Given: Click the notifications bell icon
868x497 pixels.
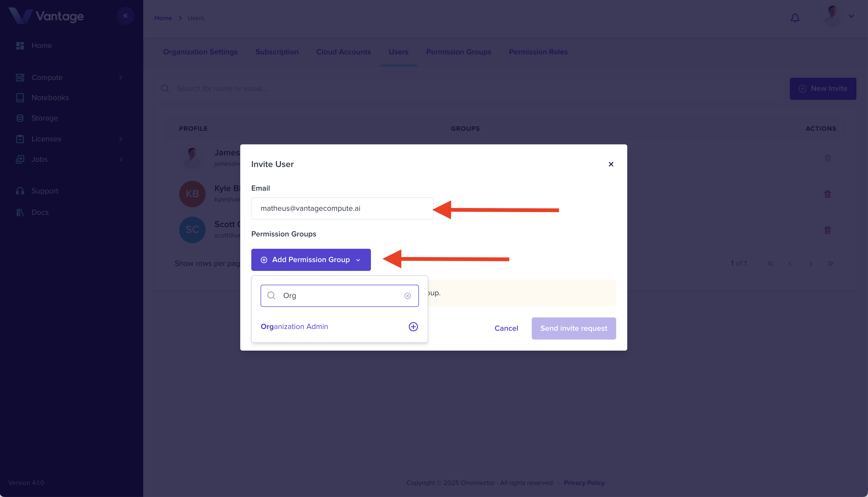Looking at the screenshot, I should click(795, 18).
